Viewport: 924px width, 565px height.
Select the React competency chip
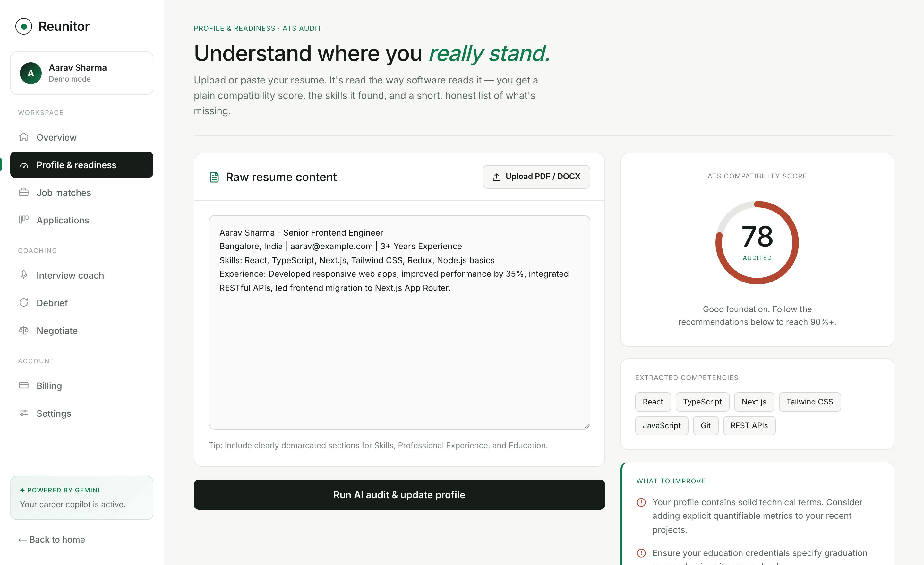653,402
